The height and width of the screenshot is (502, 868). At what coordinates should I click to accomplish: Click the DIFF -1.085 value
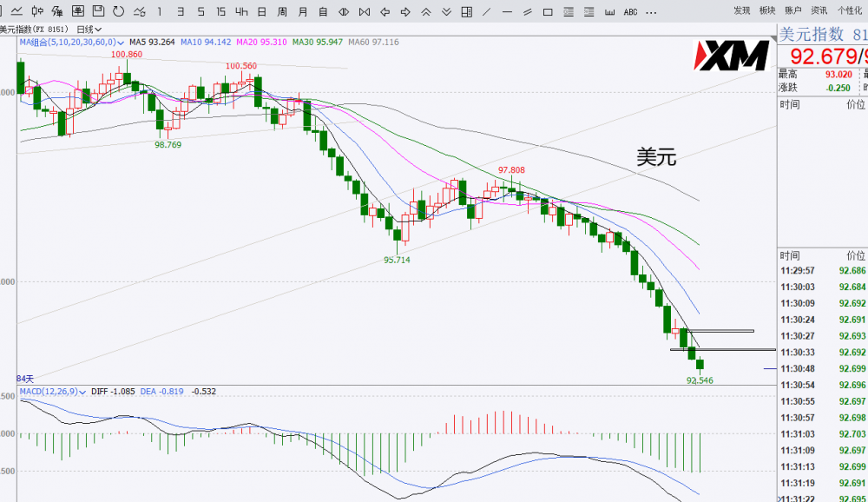113,391
